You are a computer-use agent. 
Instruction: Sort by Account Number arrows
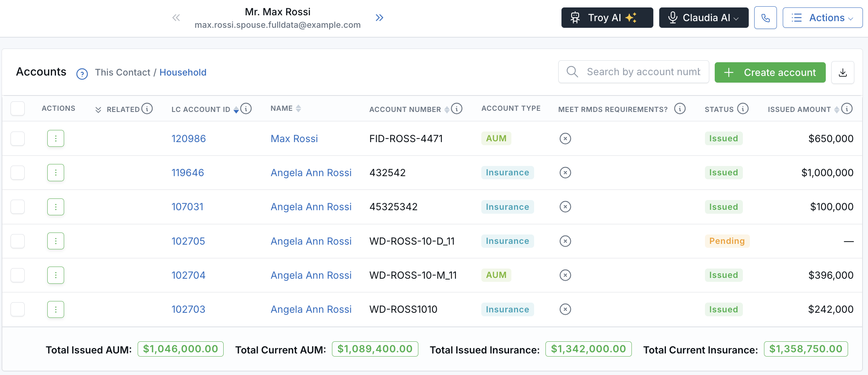pos(447,110)
